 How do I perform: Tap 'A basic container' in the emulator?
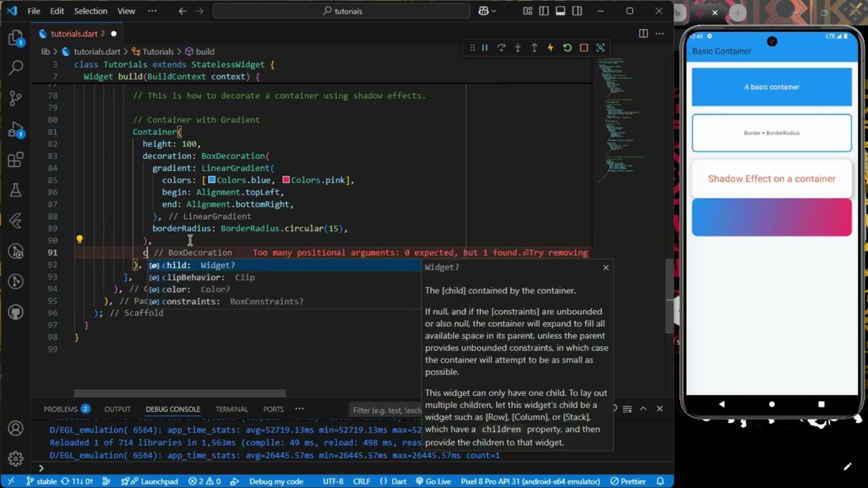[772, 87]
